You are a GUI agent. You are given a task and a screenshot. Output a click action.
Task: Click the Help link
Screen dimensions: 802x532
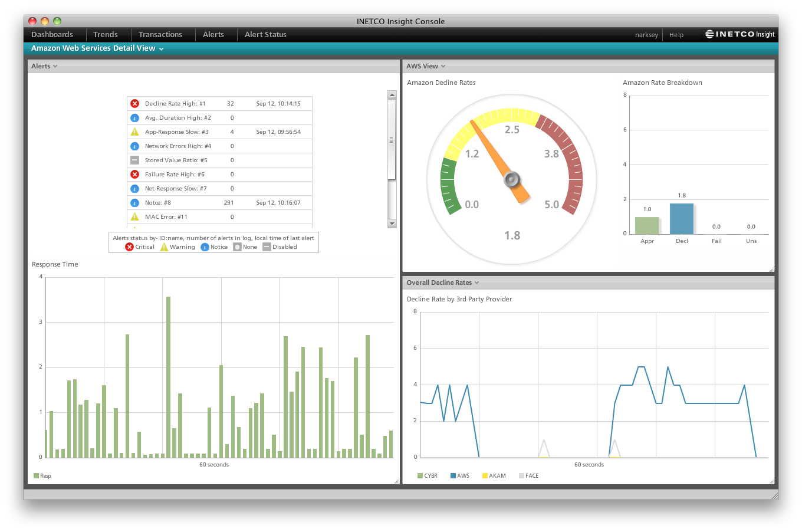[x=676, y=35]
